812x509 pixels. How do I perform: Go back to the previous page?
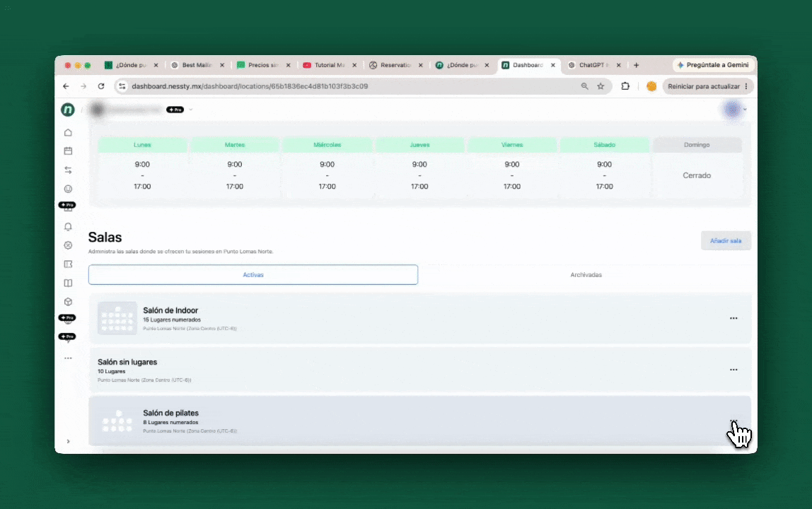(66, 86)
